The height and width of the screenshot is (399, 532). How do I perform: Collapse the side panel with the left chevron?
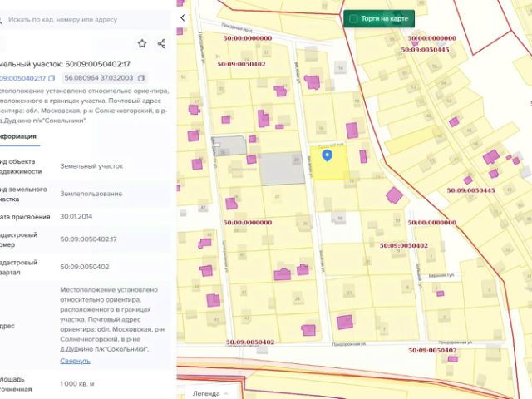[183, 18]
